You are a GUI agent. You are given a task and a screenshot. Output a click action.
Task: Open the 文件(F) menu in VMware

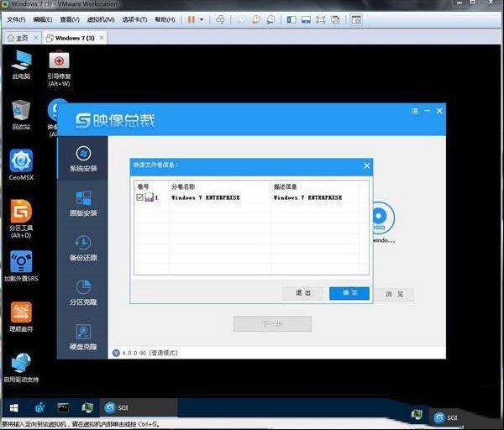click(16, 19)
